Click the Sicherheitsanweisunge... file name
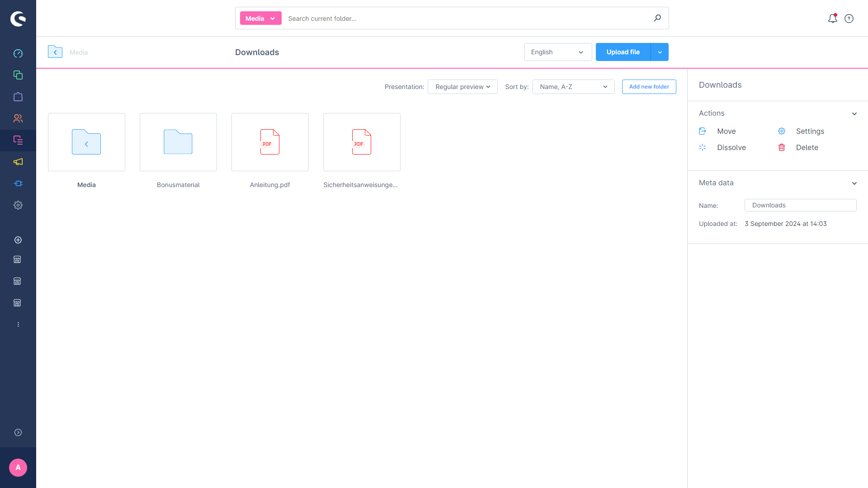Viewport: 868px width, 488px height. (360, 185)
